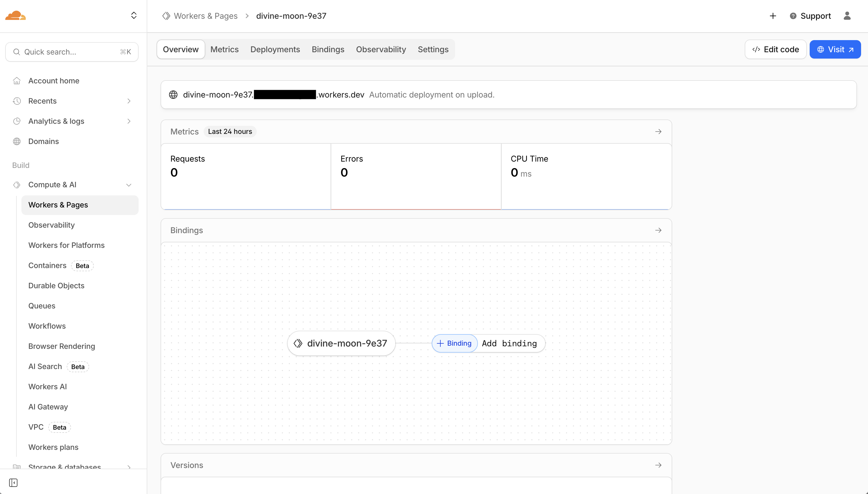Viewport: 868px width, 494px height.
Task: Switch to the Observability tab
Action: click(x=381, y=49)
